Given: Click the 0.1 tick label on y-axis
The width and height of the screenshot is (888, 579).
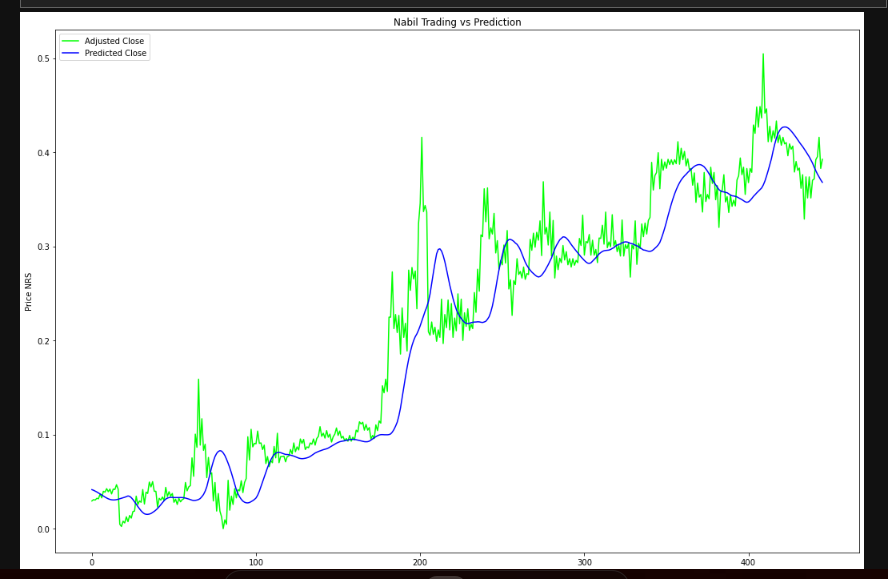Looking at the screenshot, I should (x=44, y=435).
